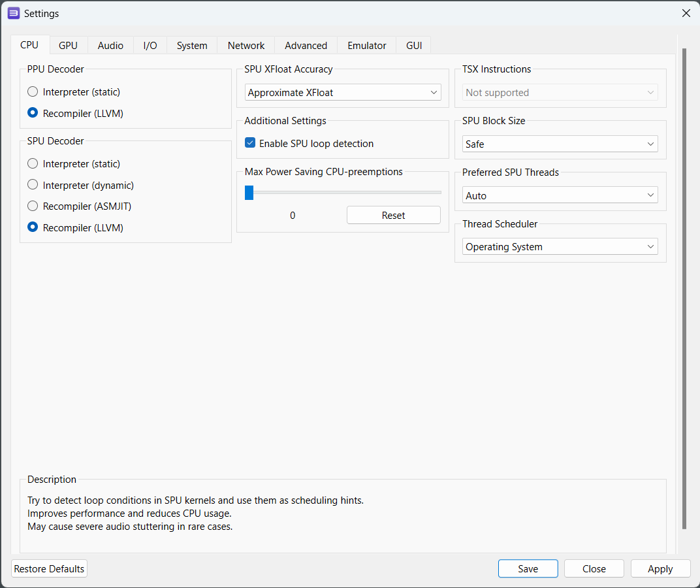Save the settings
This screenshot has height=588, width=700.
pos(528,569)
